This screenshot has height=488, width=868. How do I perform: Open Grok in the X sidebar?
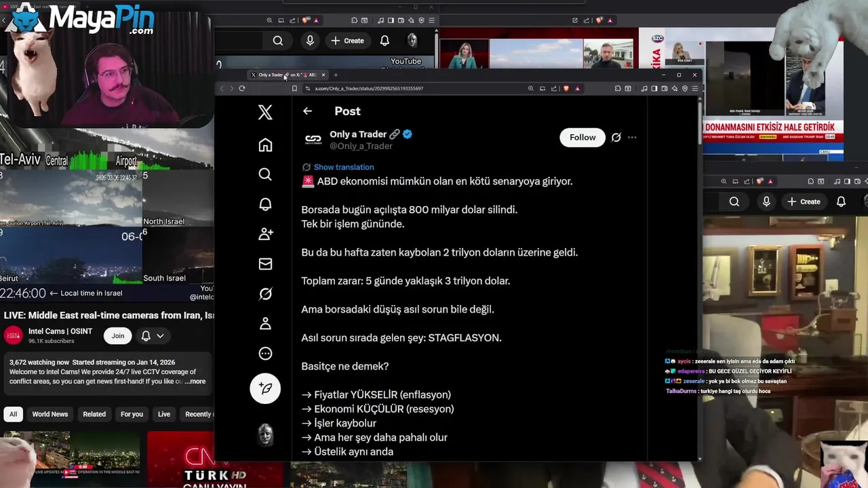(x=265, y=293)
